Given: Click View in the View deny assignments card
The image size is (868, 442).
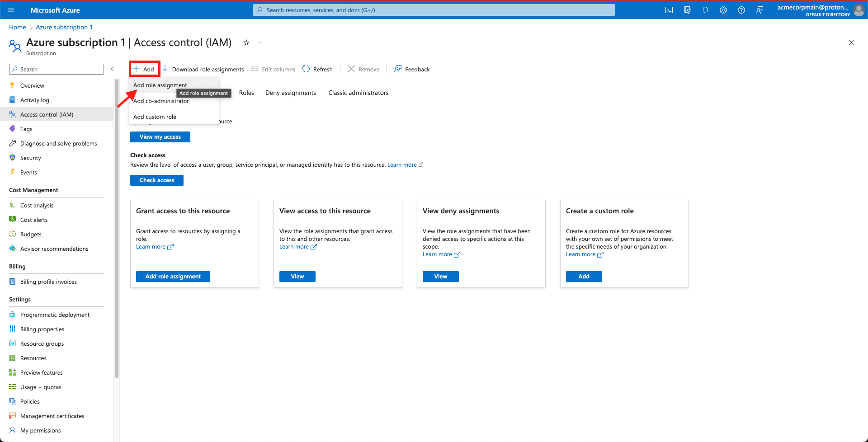Looking at the screenshot, I should click(441, 277).
